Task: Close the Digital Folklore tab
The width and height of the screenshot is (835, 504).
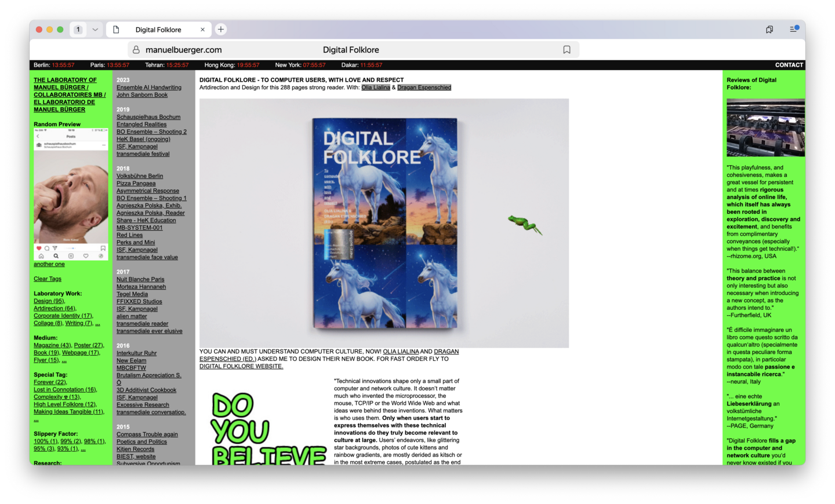Action: [x=202, y=30]
